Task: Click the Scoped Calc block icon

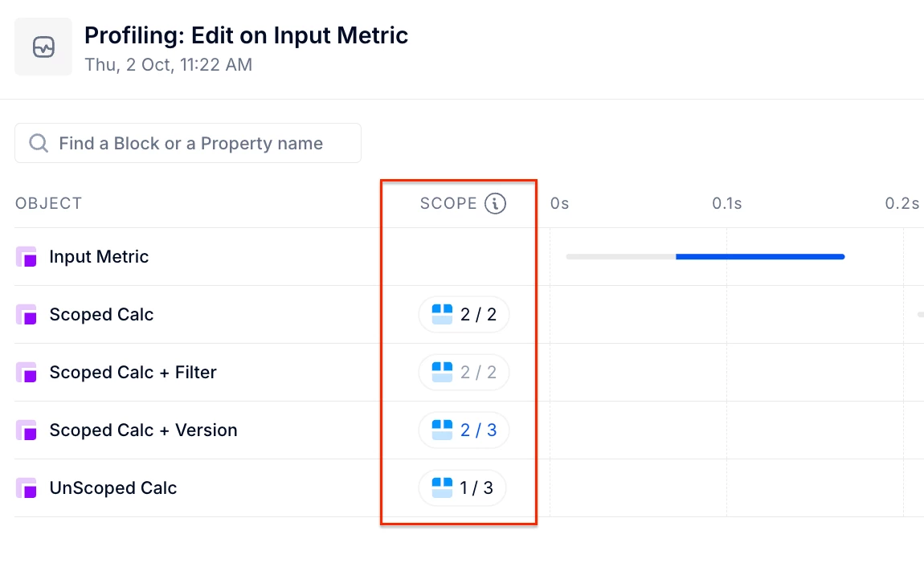Action: pyautogui.click(x=27, y=315)
